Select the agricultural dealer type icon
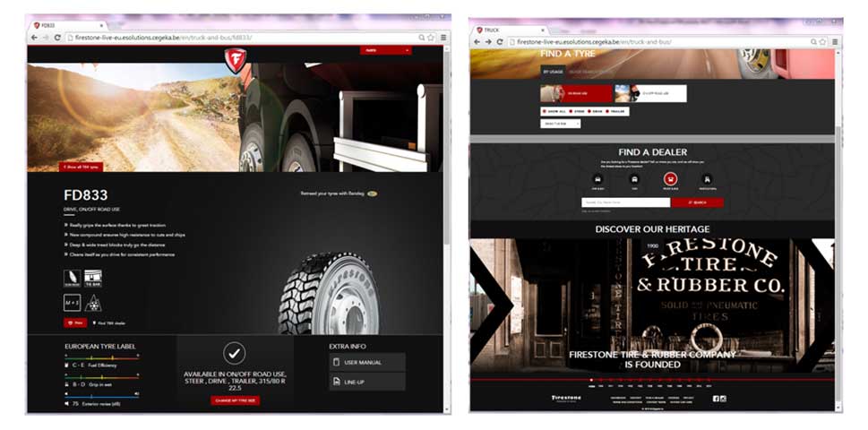The image size is (868, 430). click(707, 179)
